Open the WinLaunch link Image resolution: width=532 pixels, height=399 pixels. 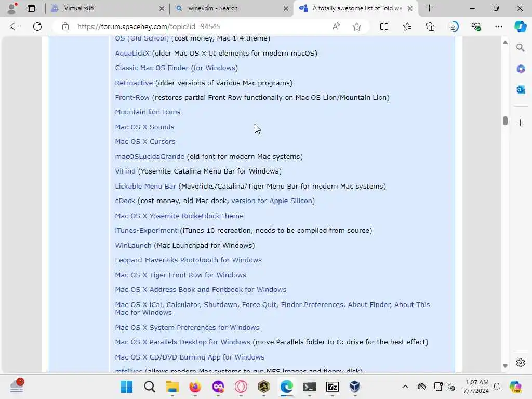[x=133, y=246]
